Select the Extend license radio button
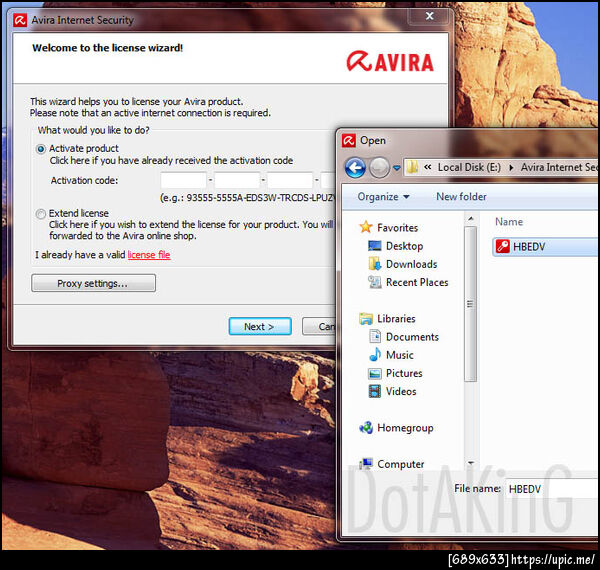This screenshot has height=570, width=600. point(41,213)
